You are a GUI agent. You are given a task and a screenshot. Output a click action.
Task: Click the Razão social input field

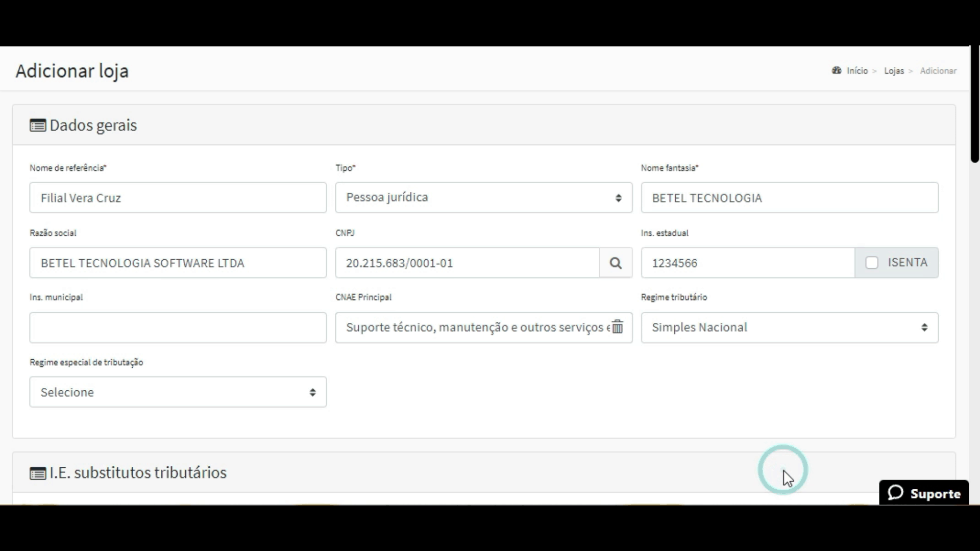click(x=178, y=263)
